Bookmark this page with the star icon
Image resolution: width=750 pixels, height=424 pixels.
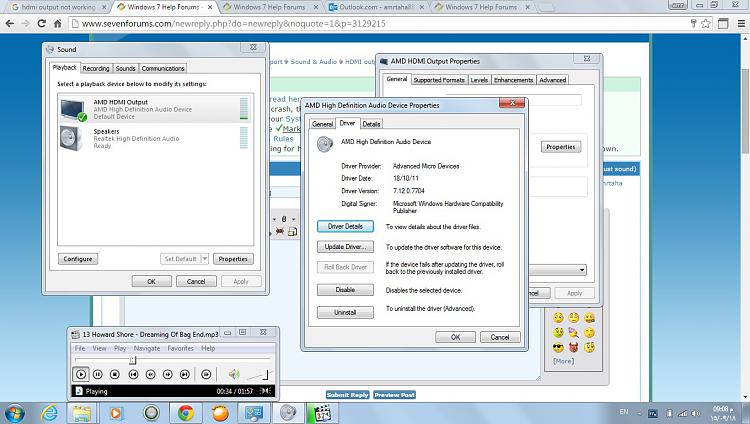[x=706, y=23]
